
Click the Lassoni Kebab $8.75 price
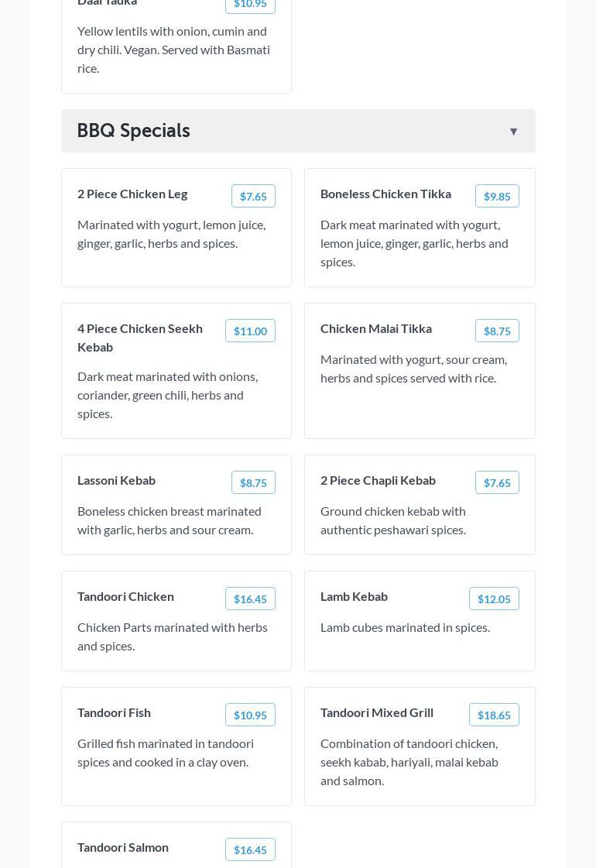253,483
